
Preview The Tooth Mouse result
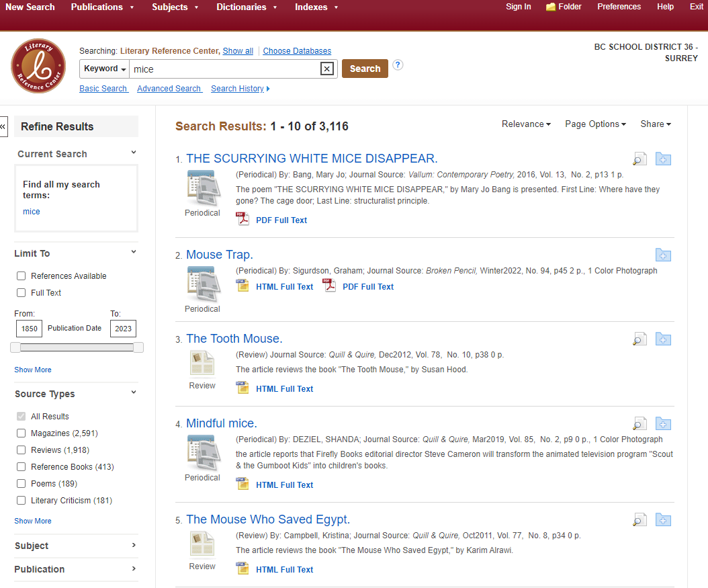tap(639, 339)
